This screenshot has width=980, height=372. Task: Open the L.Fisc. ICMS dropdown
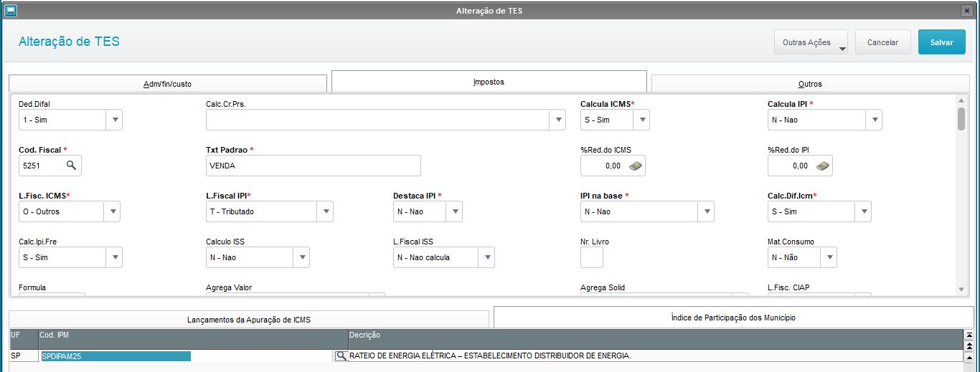[112, 211]
